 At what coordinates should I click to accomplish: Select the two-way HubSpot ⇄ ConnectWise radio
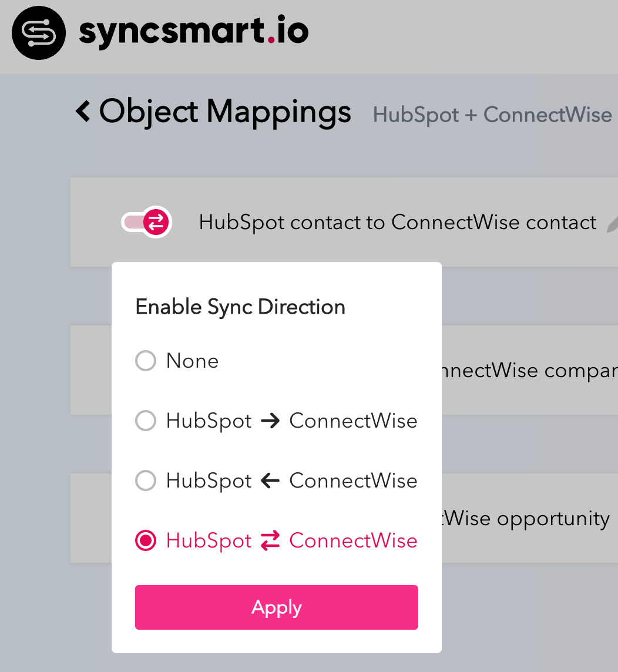point(146,540)
